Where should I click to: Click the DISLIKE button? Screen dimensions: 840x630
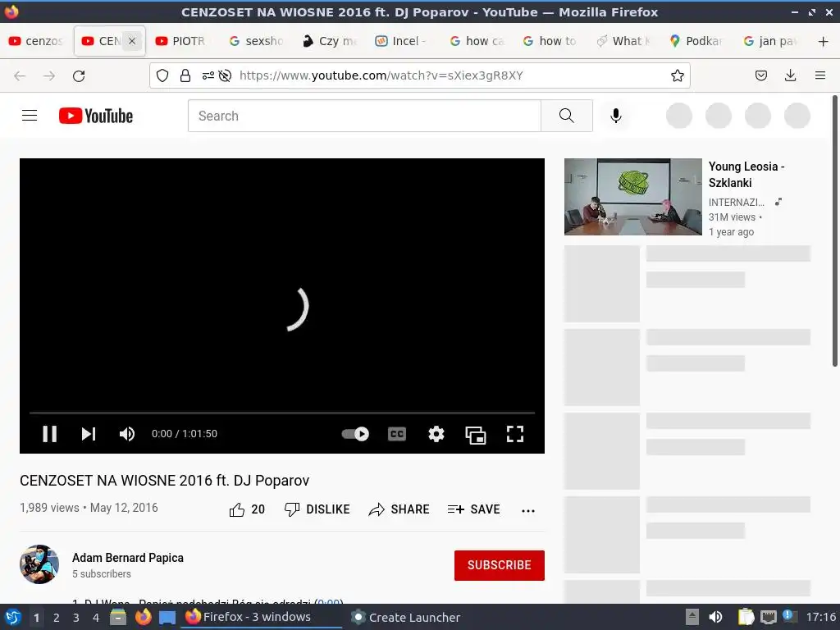coord(317,509)
